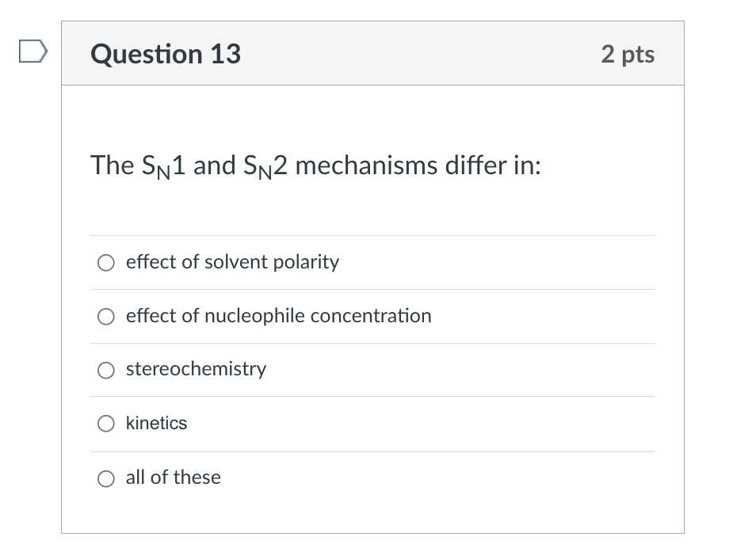Click the 'Question 13' heading
The width and height of the screenshot is (756, 548).
click(x=166, y=54)
